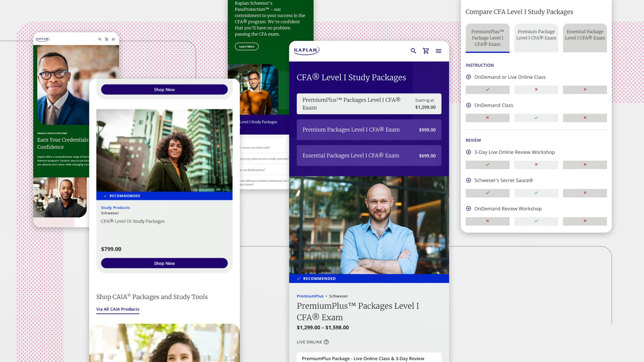Click the INSTRUCTION section label

479,65
